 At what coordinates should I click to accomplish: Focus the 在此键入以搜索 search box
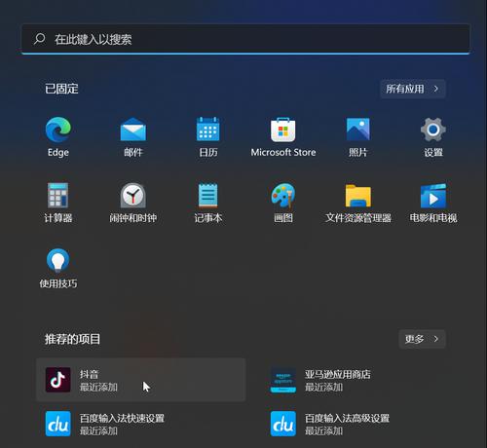point(245,39)
